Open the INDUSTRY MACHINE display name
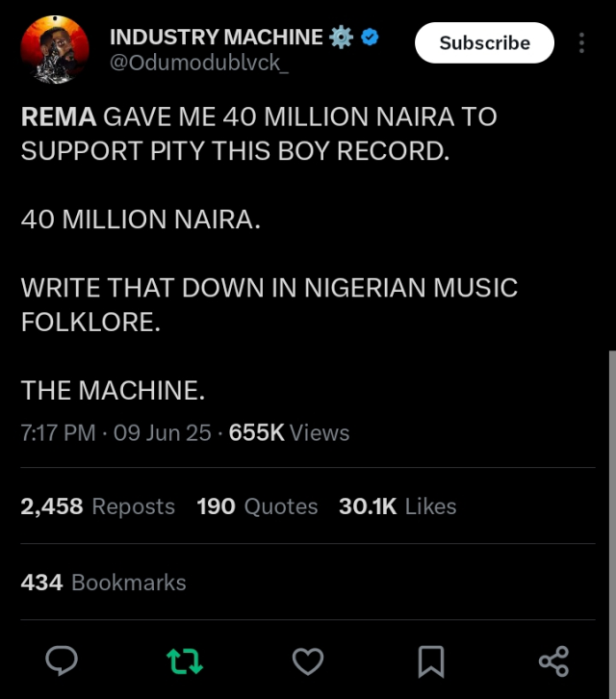 point(216,38)
